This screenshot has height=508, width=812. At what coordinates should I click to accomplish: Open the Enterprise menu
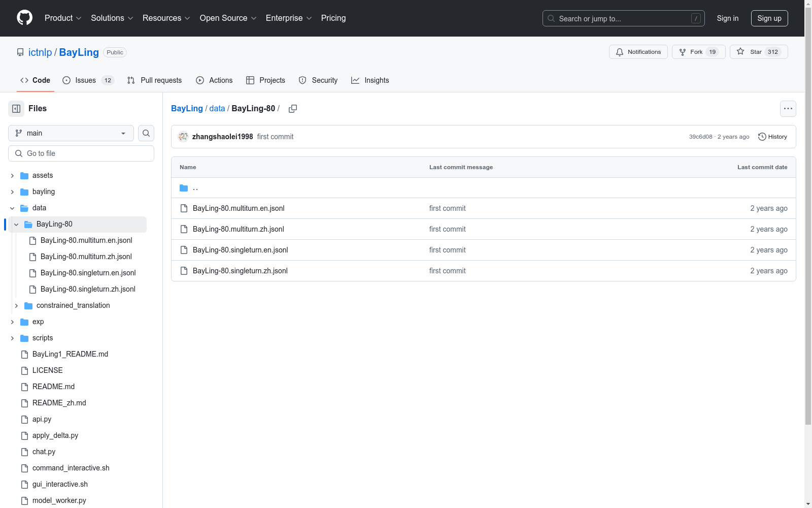[x=289, y=18]
